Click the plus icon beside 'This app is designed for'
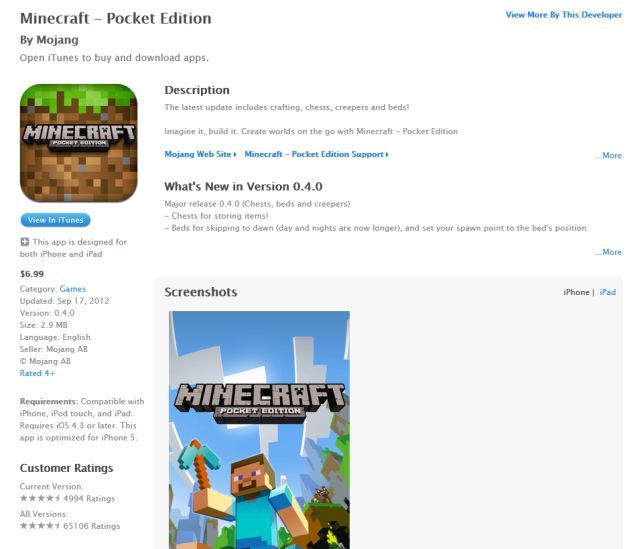Image resolution: width=640 pixels, height=549 pixels. 24,242
